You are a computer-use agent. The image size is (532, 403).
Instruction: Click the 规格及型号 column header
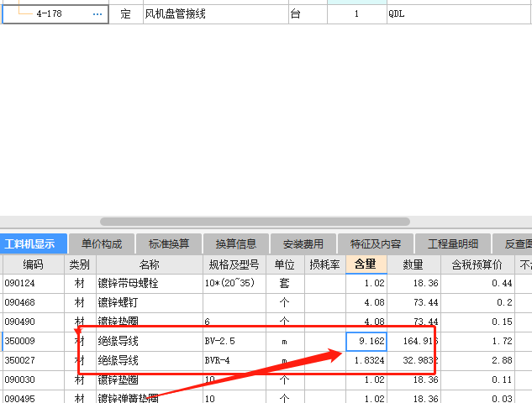(x=234, y=264)
